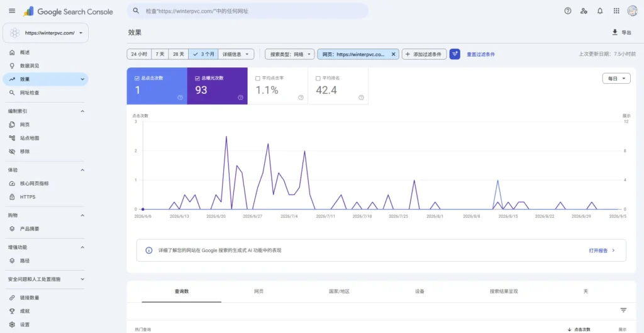644x333 pixels.
Task: Collapse the 增强功能 section
Action: tap(82, 247)
